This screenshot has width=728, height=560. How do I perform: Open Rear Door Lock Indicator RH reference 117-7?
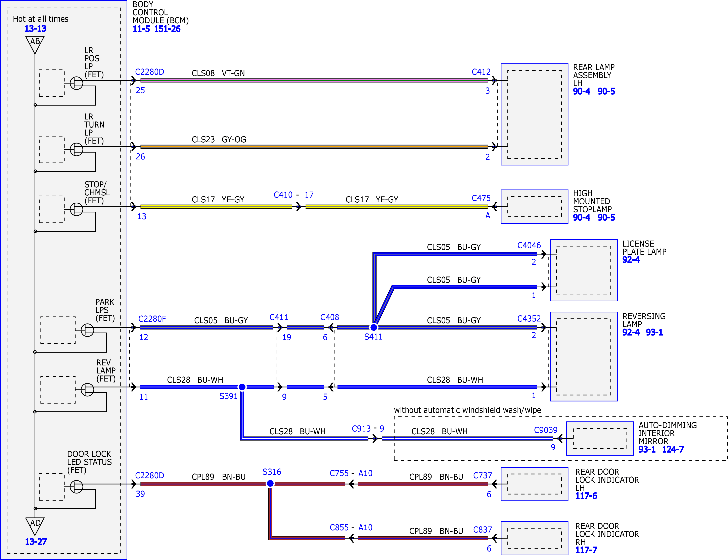(586, 550)
